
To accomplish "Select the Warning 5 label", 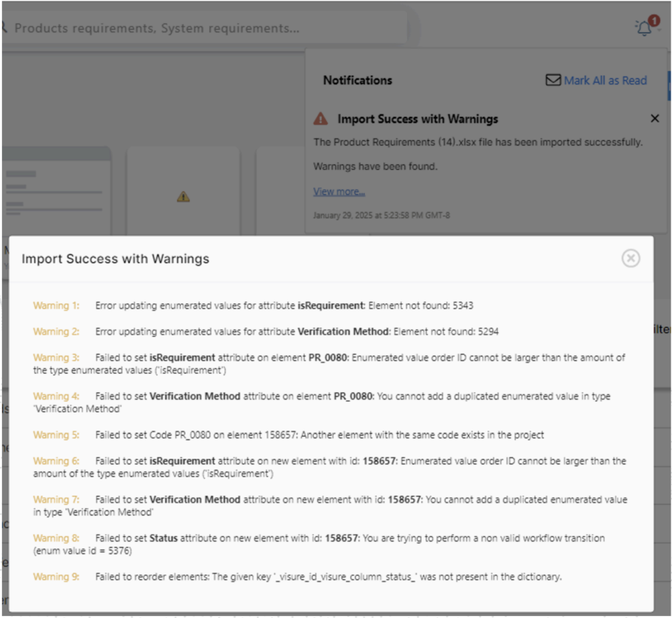I will [x=56, y=435].
